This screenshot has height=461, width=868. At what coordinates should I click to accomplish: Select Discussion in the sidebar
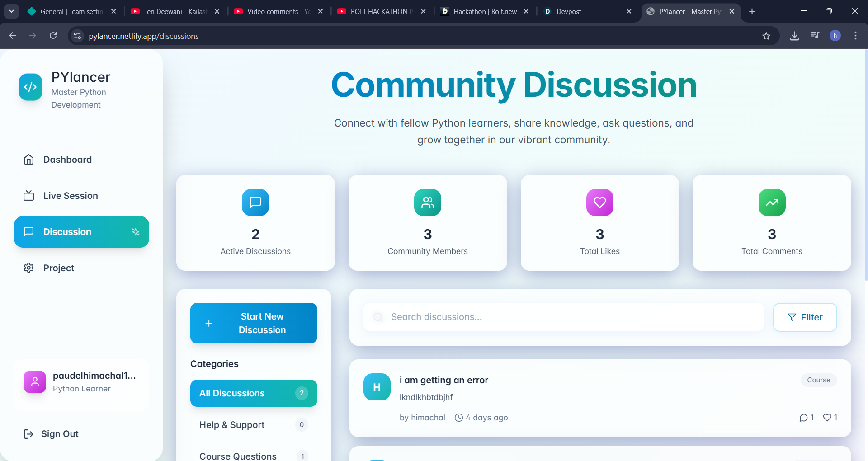81,232
